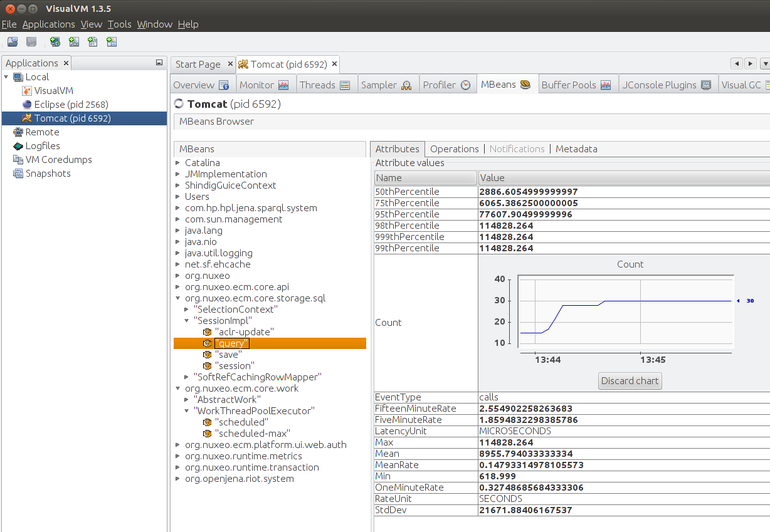Expand the Catalina MBean node

tap(178, 163)
